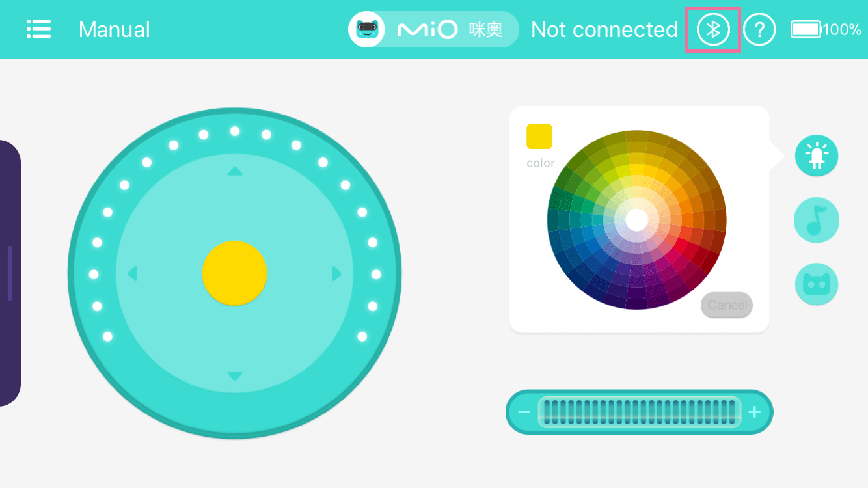Cancel the color picker

pos(727,305)
